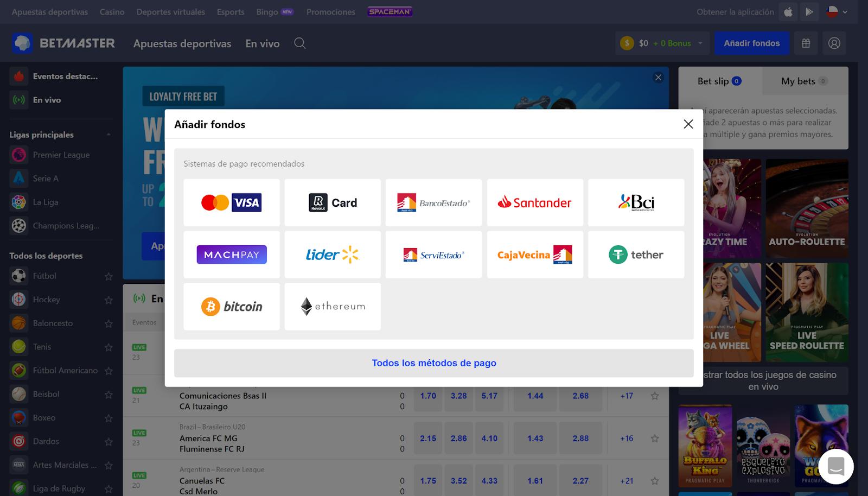
Task: Open the search magnifier icon
Action: (x=300, y=43)
